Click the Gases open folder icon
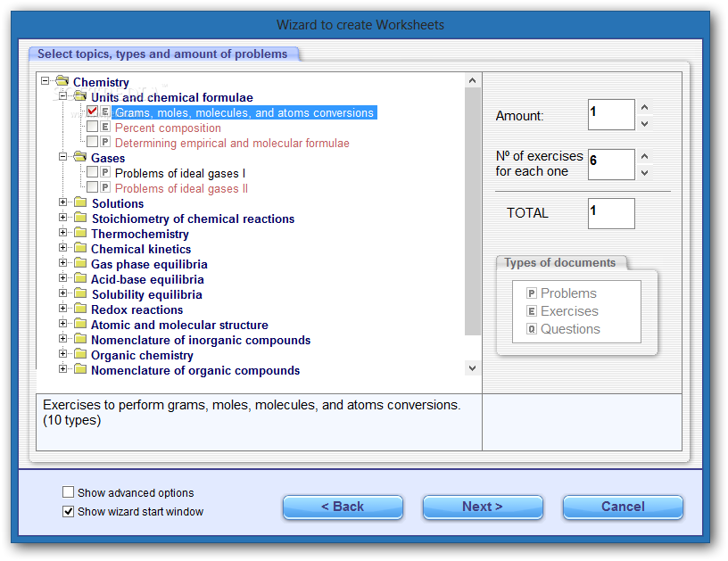 [80, 157]
